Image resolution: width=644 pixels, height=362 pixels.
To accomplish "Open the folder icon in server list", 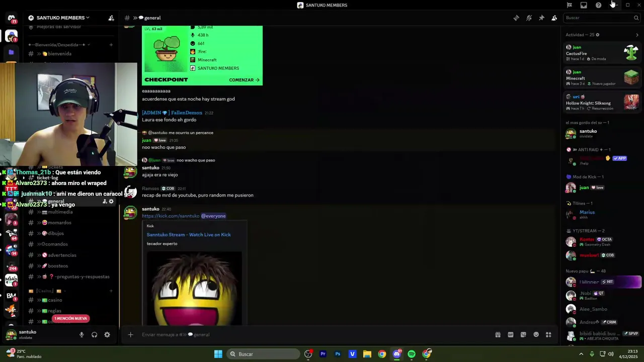I will click(x=11, y=52).
